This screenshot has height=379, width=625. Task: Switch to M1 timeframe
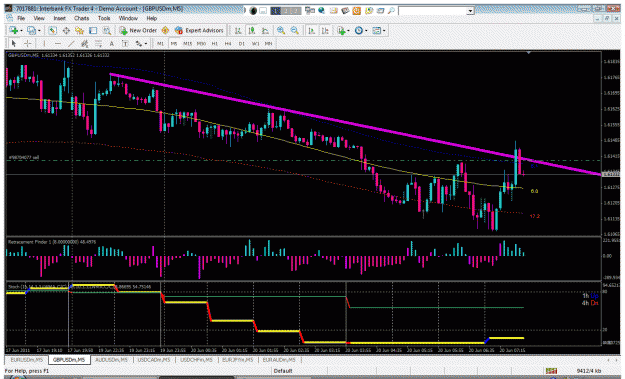tap(160, 43)
